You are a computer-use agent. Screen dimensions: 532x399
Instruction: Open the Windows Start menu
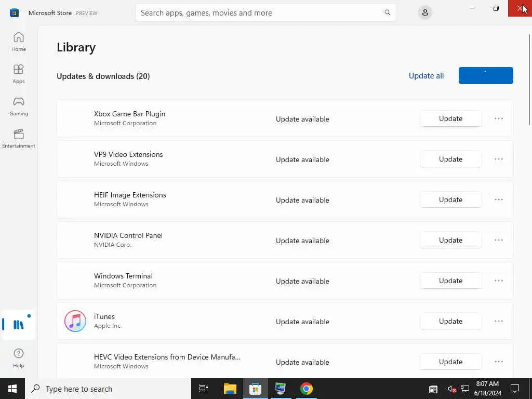tap(12, 389)
